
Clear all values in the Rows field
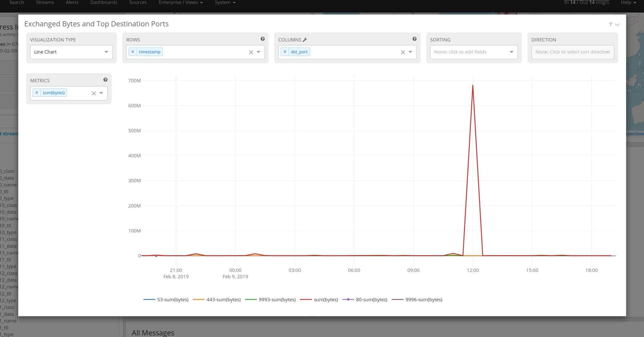pos(251,52)
